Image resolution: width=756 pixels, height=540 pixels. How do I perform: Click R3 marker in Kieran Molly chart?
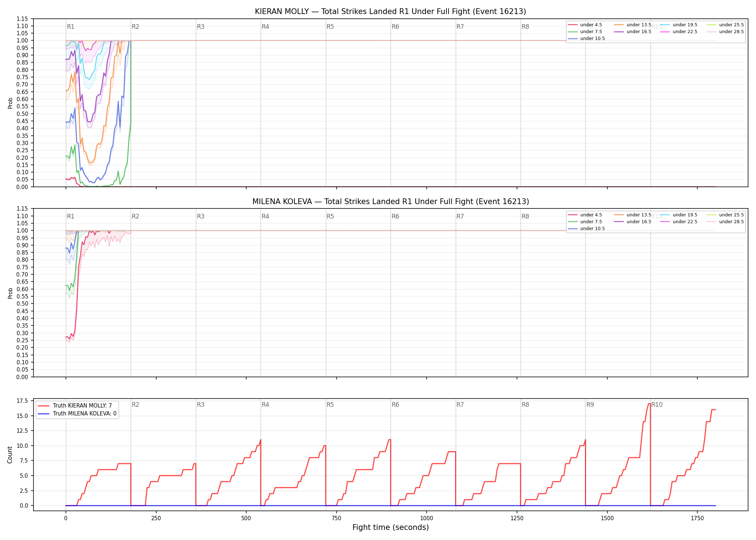(201, 27)
